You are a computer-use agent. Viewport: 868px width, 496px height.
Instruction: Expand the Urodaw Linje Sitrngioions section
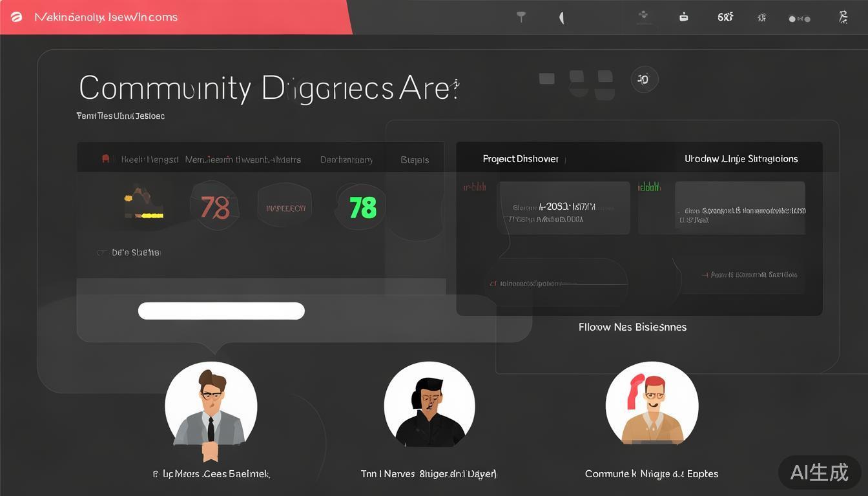pos(741,159)
